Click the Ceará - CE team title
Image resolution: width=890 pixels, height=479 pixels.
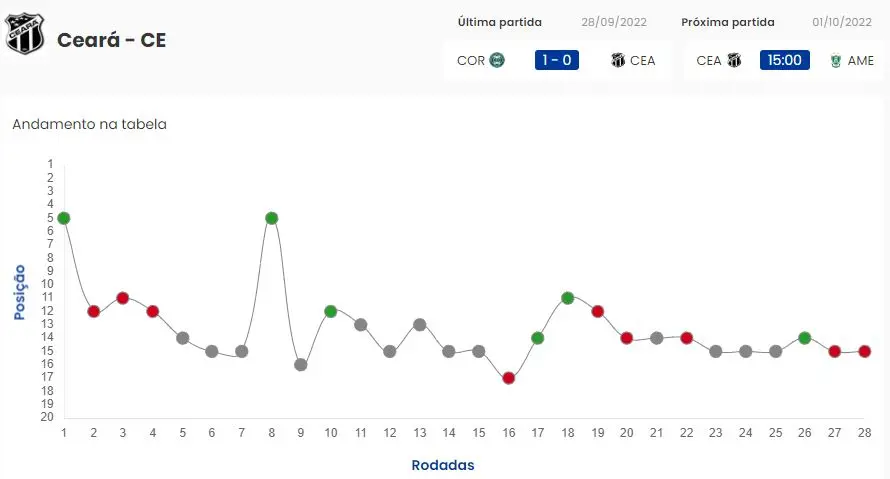click(x=111, y=40)
